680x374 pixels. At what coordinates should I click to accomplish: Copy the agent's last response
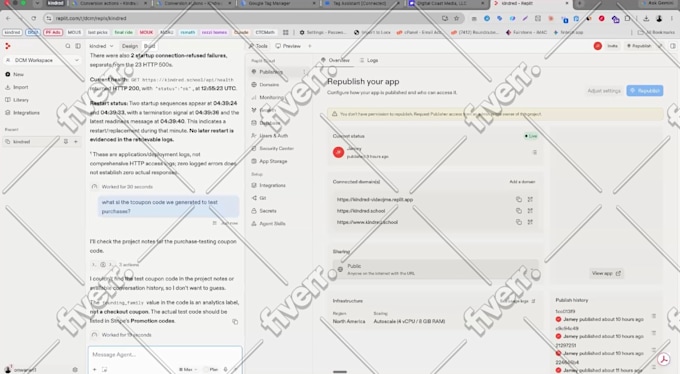click(235, 322)
